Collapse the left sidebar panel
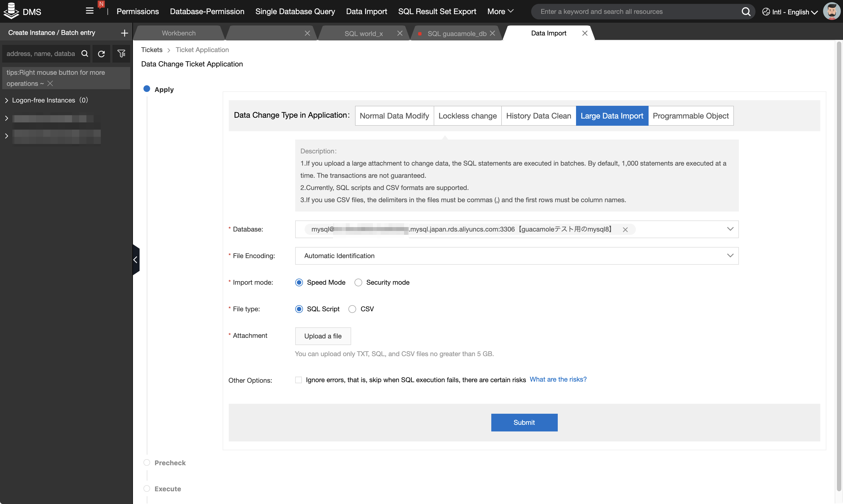 (x=136, y=260)
